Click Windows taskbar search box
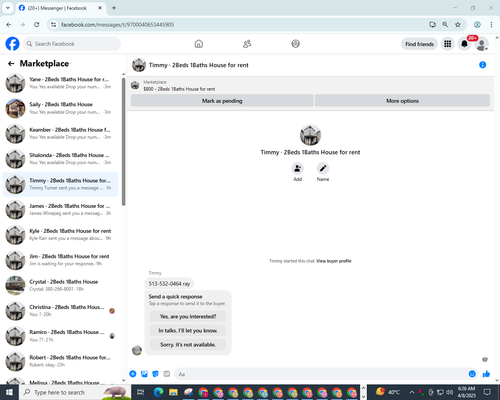The height and width of the screenshot is (400, 500). click(74, 392)
